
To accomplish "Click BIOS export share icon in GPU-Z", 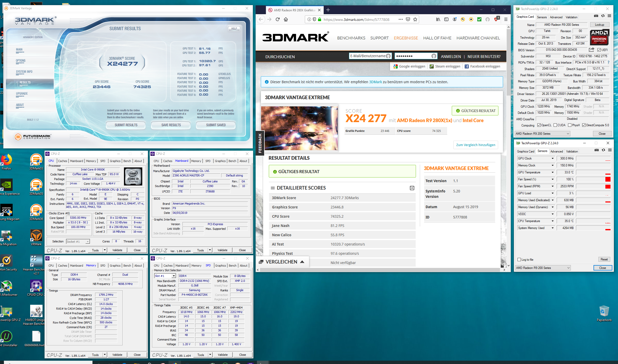I will 591,50.
